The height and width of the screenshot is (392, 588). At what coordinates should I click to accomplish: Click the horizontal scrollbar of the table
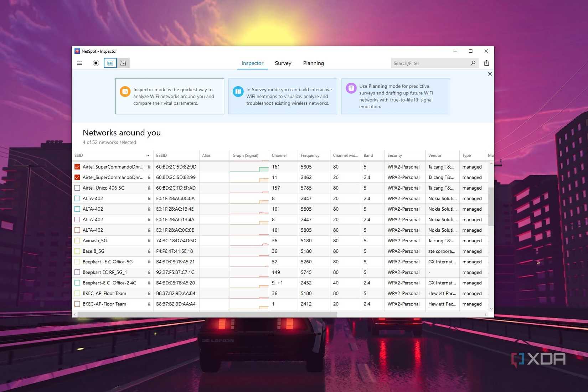click(x=207, y=314)
